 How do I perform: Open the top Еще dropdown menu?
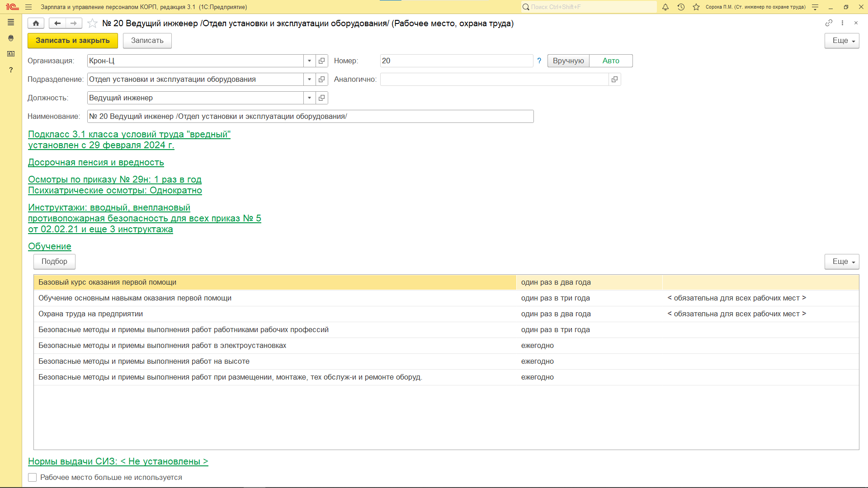pos(842,41)
